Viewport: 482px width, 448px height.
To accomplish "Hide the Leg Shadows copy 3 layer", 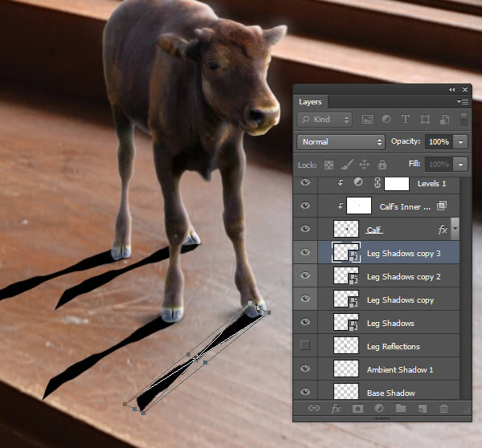I will (305, 252).
